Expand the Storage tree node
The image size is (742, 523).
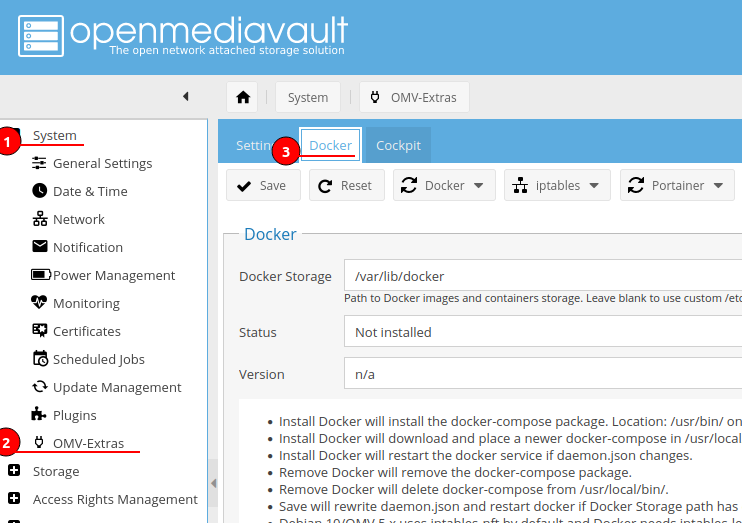pyautogui.click(x=14, y=470)
